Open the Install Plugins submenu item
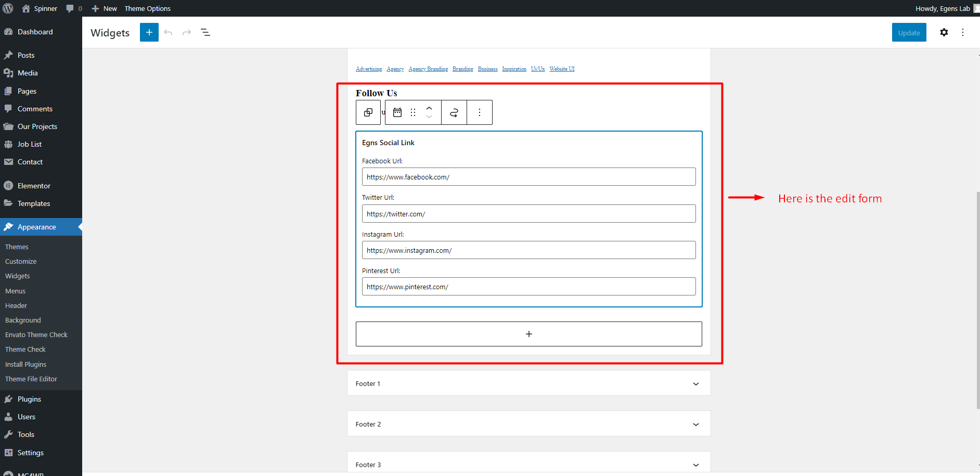 [x=25, y=364]
